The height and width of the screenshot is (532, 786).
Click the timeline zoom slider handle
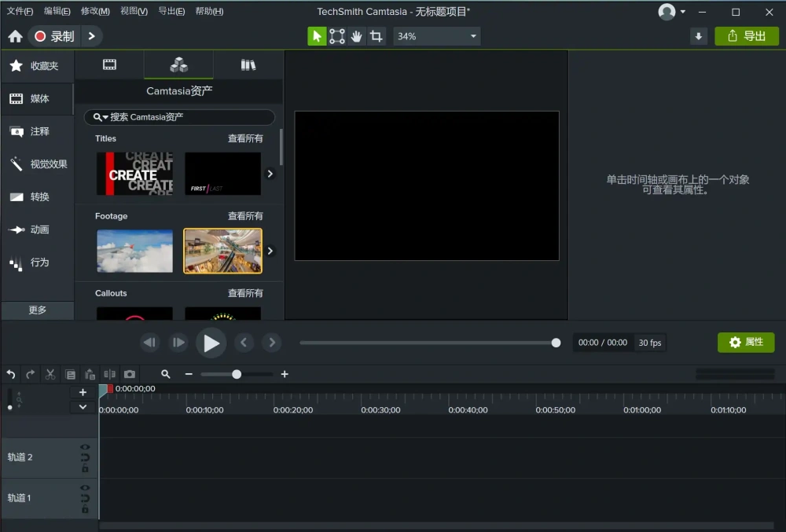pyautogui.click(x=237, y=374)
